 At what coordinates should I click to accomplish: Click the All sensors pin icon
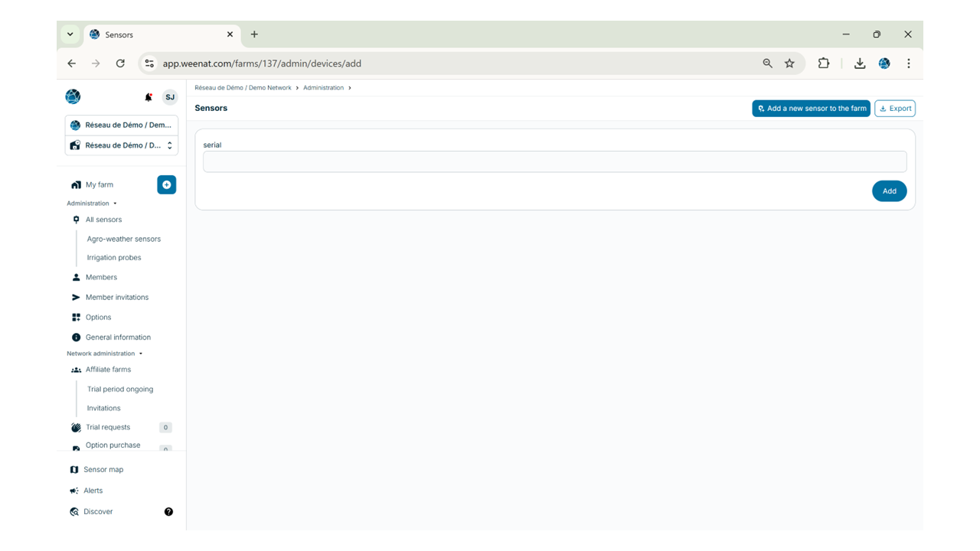[76, 220]
